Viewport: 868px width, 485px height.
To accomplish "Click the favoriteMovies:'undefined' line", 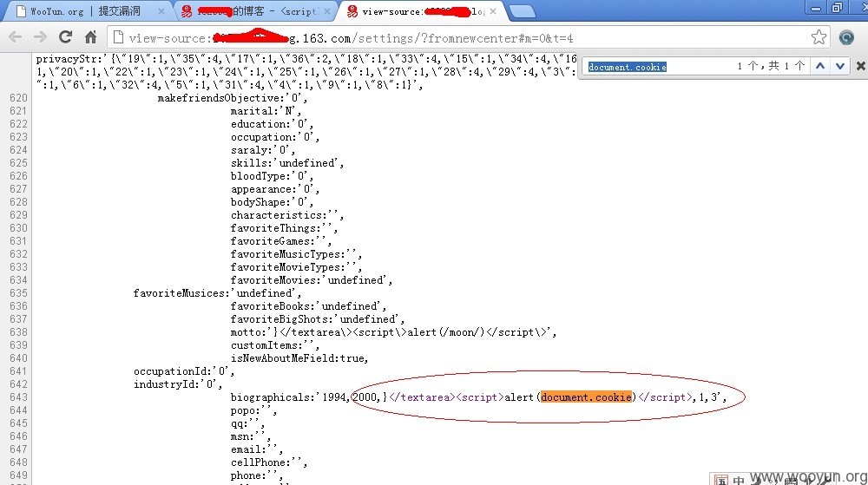I will tap(312, 280).
